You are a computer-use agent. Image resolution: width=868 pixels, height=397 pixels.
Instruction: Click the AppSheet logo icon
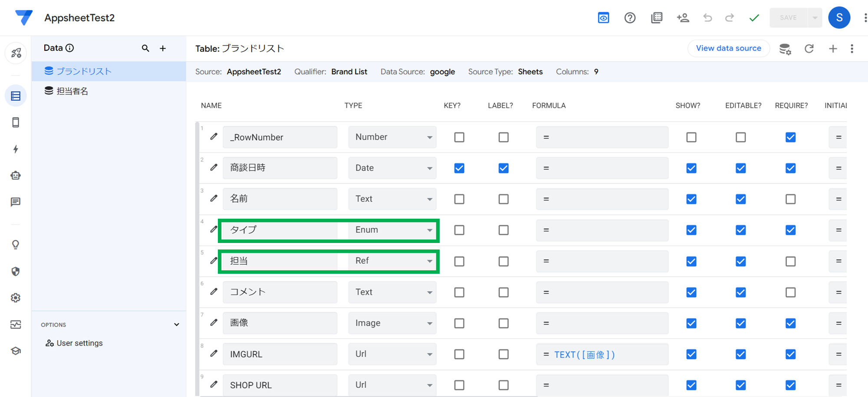pos(23,17)
